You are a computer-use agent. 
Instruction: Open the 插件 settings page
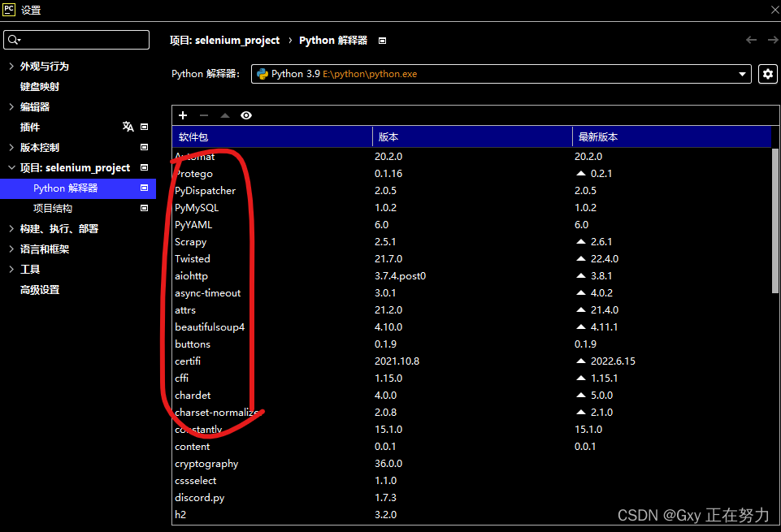[30, 127]
